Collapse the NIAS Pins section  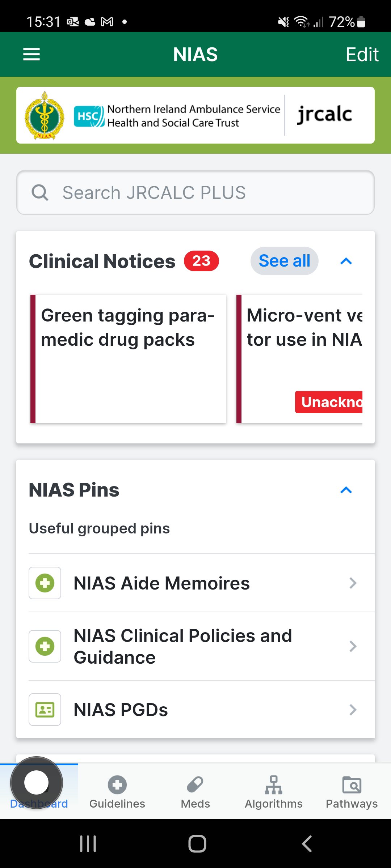pyautogui.click(x=346, y=490)
